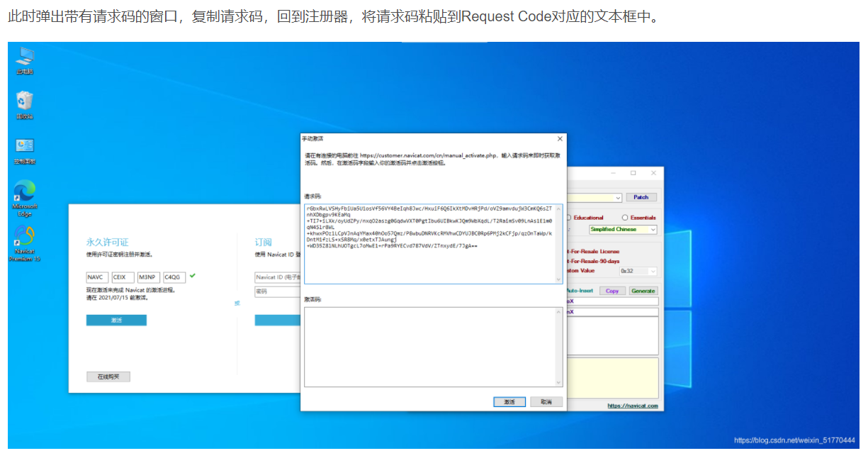Minimize the keygen window

click(x=614, y=172)
